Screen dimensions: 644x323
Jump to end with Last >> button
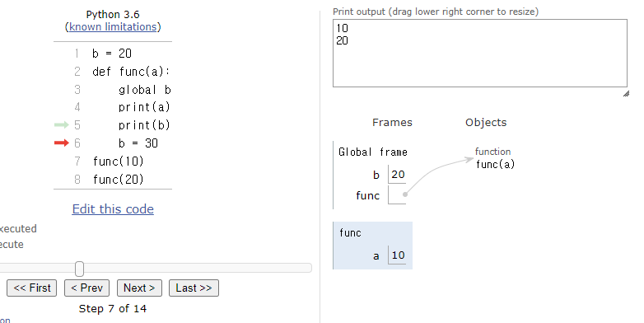coord(194,288)
